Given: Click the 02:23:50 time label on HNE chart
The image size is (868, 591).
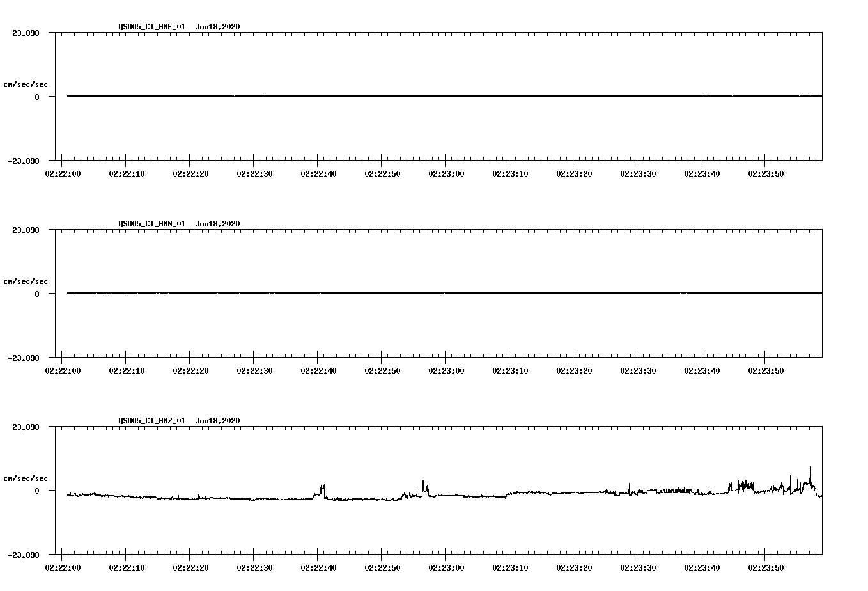Looking at the screenshot, I should [x=766, y=173].
